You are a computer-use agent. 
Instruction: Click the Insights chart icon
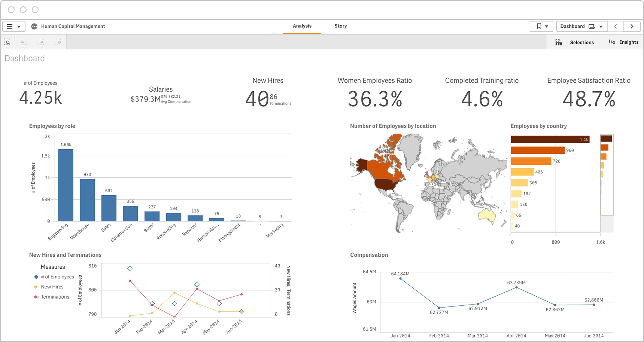[x=612, y=42]
